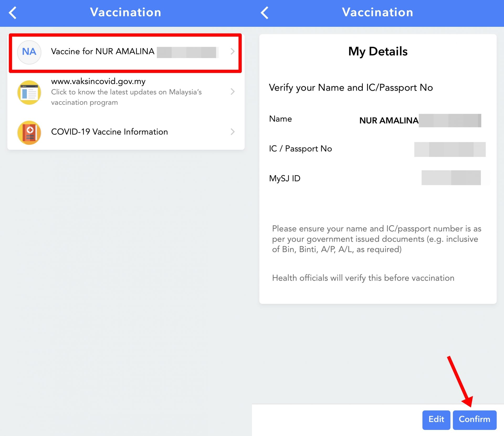This screenshot has height=436, width=504.
Task: Open COVID-19 Vaccine Information item
Action: [x=109, y=132]
